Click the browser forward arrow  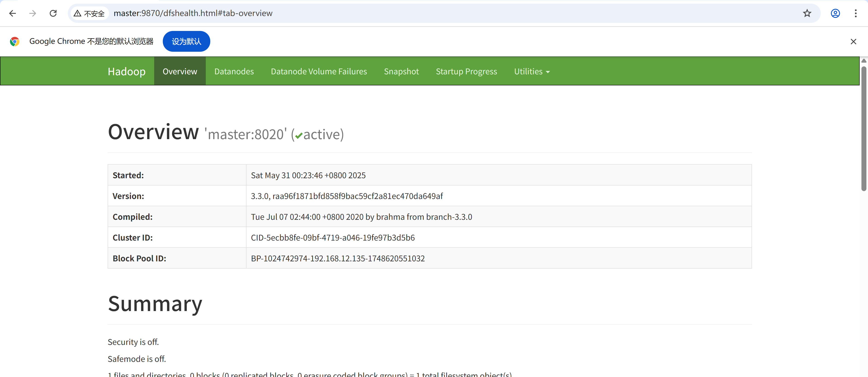tap(33, 13)
